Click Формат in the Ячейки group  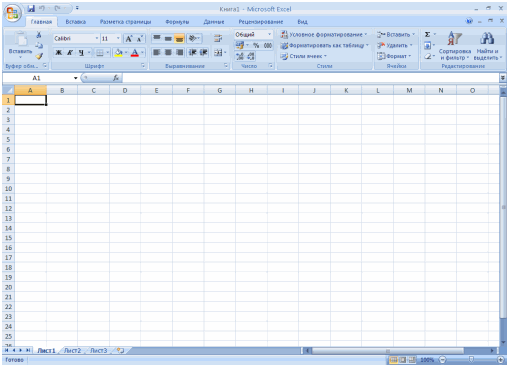394,56
